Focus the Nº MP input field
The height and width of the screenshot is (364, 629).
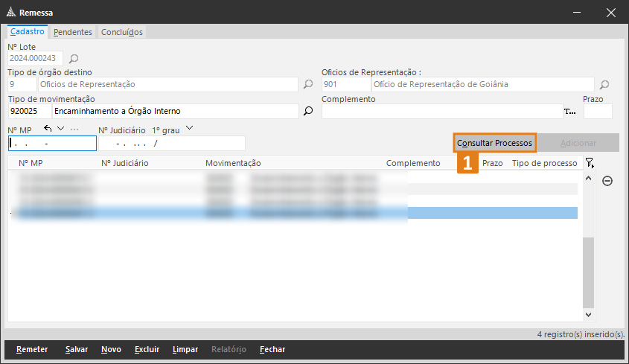pos(53,143)
